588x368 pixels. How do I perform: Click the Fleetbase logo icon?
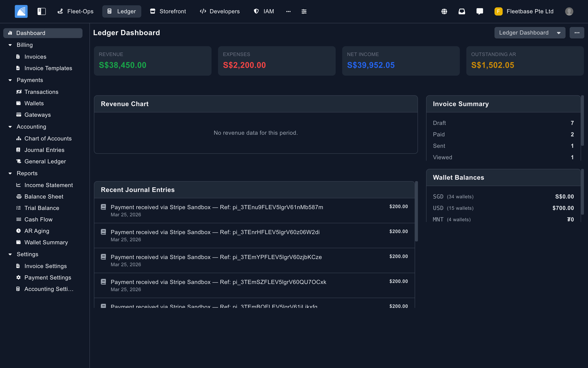[x=21, y=11]
